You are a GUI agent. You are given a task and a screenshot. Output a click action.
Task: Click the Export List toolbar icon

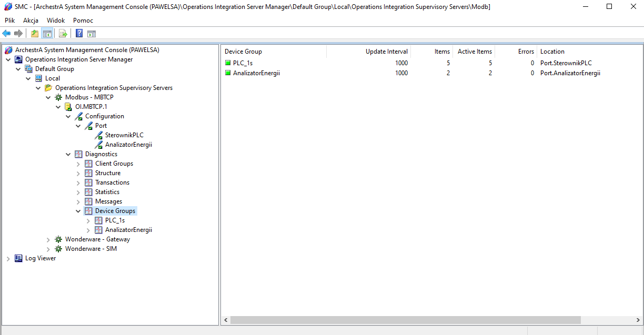click(63, 34)
